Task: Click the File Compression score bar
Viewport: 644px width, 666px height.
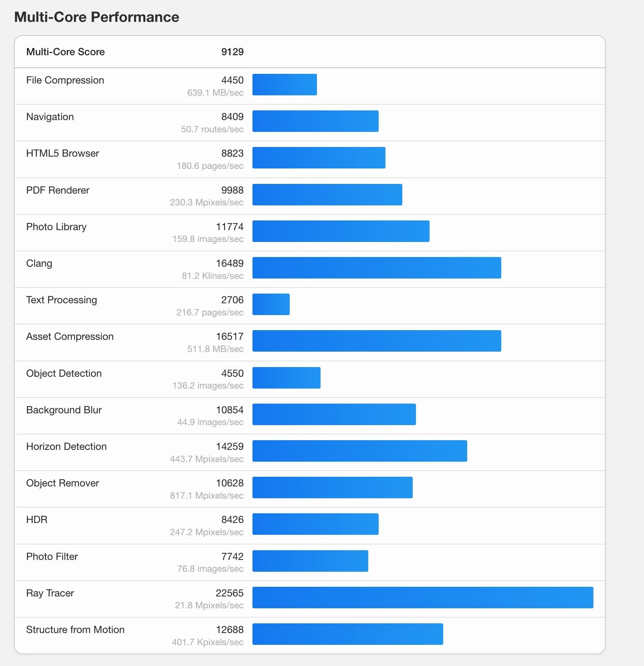Action: pos(284,84)
